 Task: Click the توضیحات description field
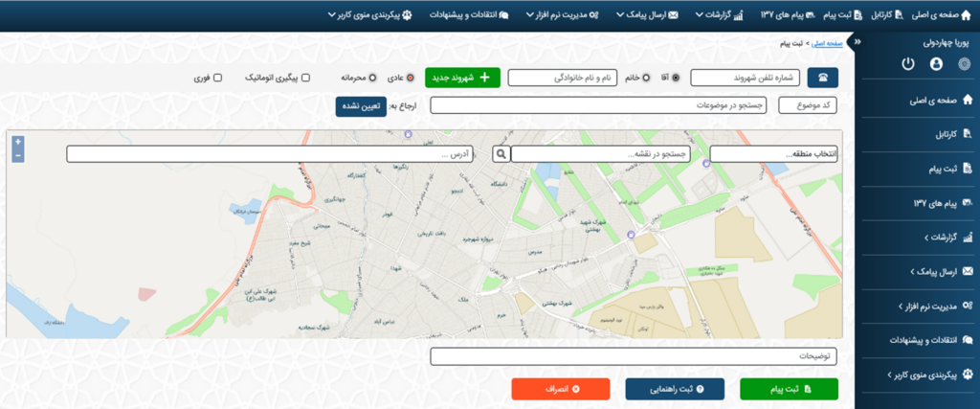634,356
